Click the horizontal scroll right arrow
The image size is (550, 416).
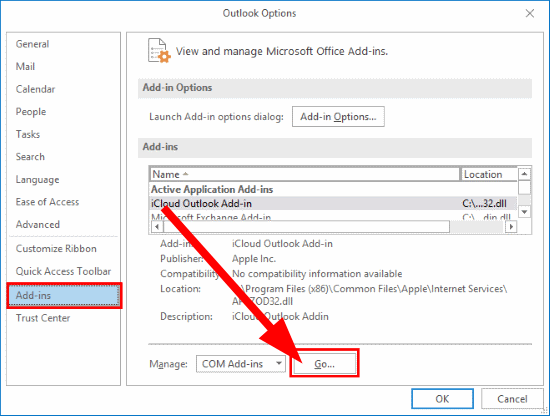(x=511, y=227)
